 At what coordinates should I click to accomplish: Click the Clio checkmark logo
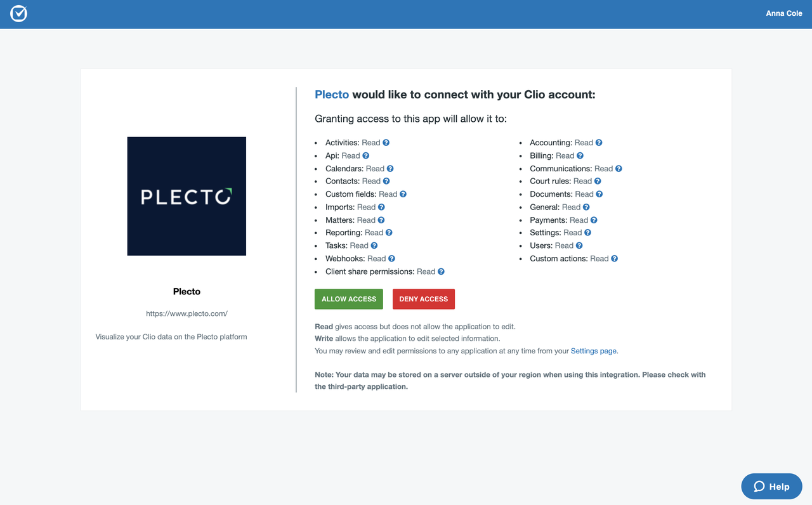pyautogui.click(x=19, y=13)
